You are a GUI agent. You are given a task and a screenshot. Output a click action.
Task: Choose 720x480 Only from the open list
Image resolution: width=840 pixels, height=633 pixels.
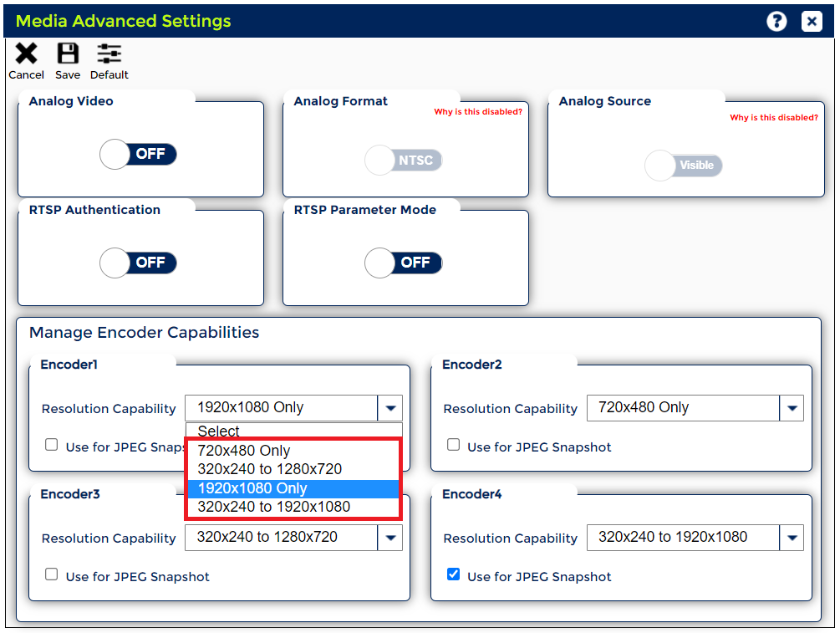tap(293, 451)
